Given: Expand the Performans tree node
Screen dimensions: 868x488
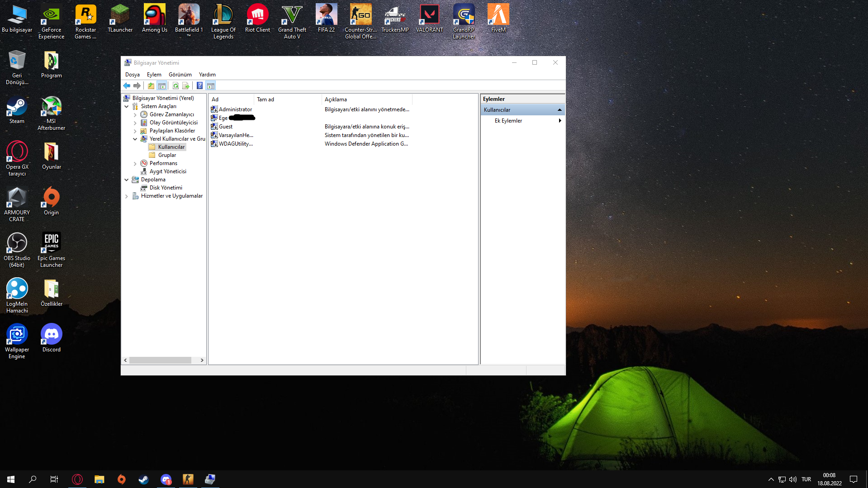Looking at the screenshot, I should (x=135, y=164).
